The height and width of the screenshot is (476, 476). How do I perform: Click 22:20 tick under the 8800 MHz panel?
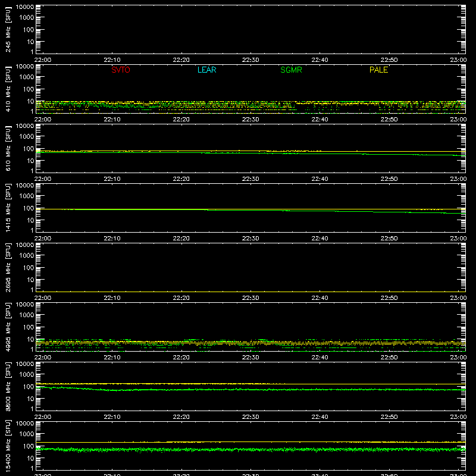pos(181,417)
